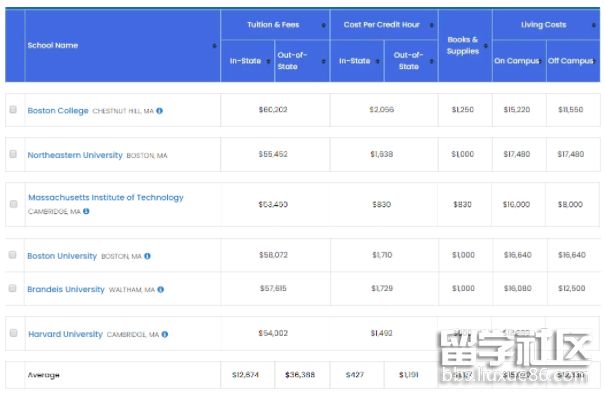Check the Boston College checkbox

pos(13,110)
